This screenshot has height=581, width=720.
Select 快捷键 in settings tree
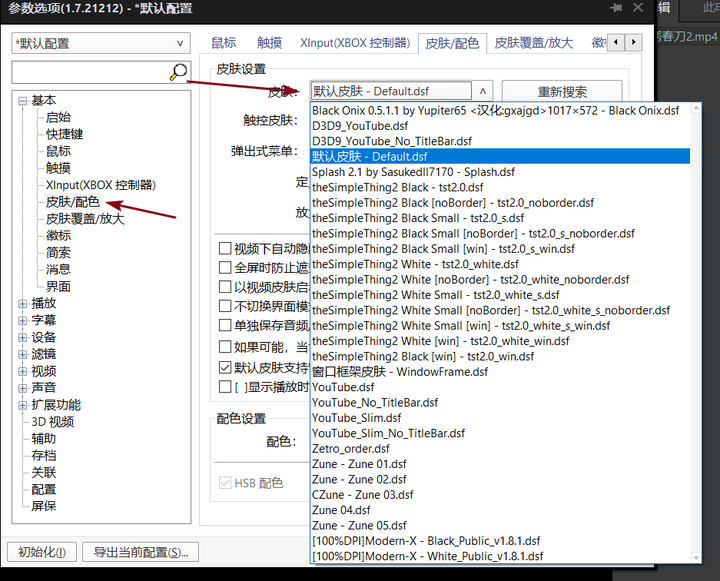pos(64,134)
